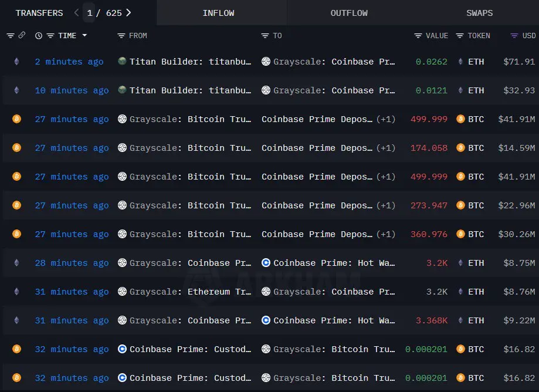The height and width of the screenshot is (392, 539).
Task: Open the TO column filter
Action: tap(265, 35)
